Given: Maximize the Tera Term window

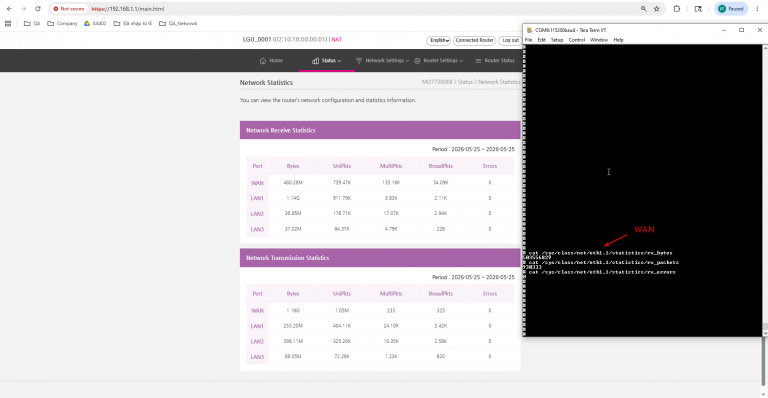Looking at the screenshot, I should point(742,30).
